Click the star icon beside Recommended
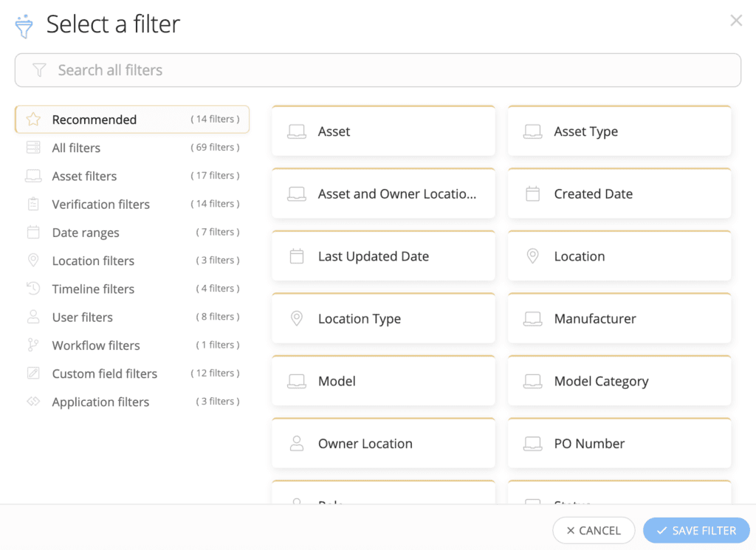The image size is (756, 550). [33, 119]
